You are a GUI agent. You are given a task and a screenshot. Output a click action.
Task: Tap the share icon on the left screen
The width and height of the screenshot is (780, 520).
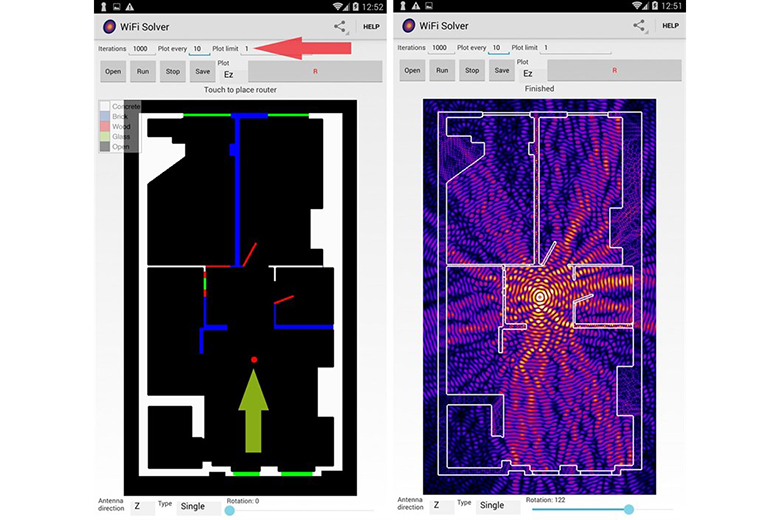point(341,27)
